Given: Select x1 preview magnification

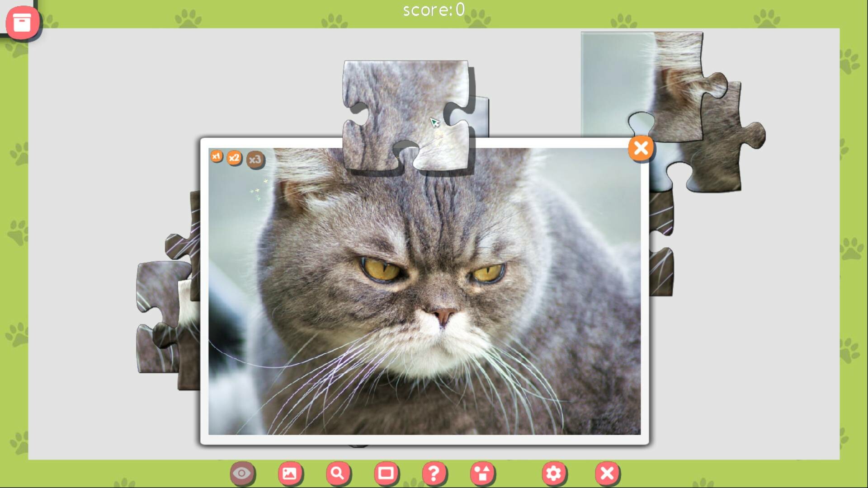Looking at the screenshot, I should [217, 157].
